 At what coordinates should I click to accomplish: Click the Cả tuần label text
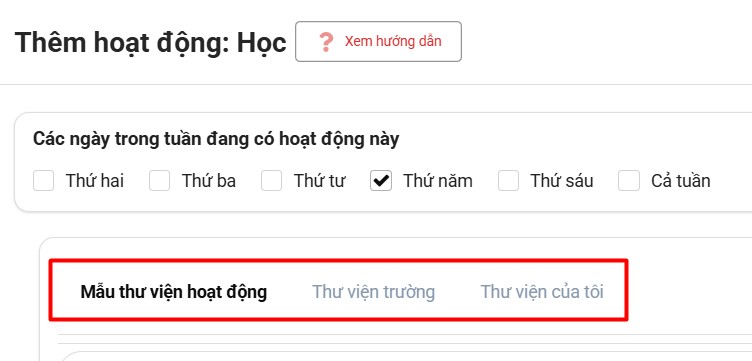(681, 181)
